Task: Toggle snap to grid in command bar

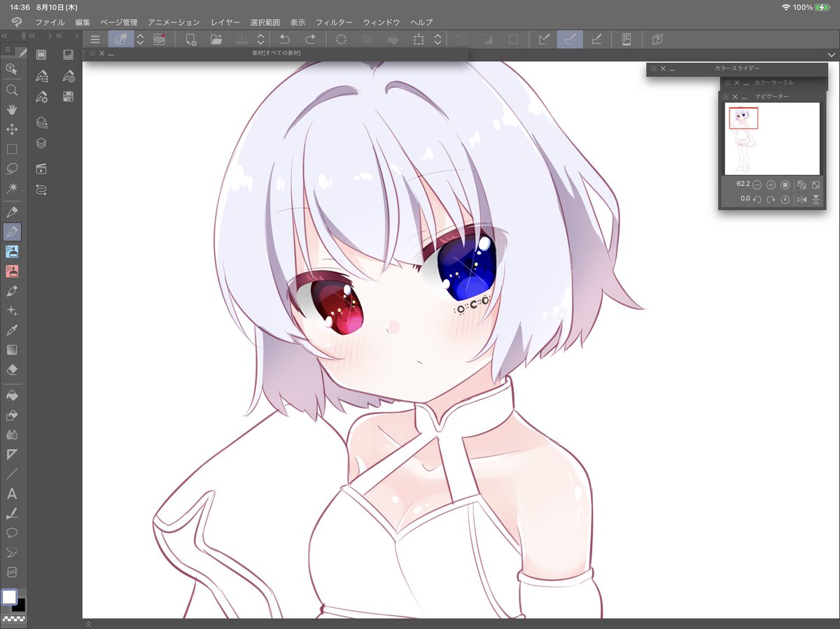Action: [x=596, y=40]
